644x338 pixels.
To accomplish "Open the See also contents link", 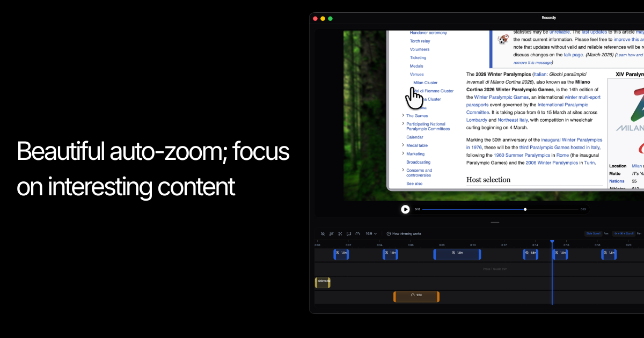I will point(414,183).
